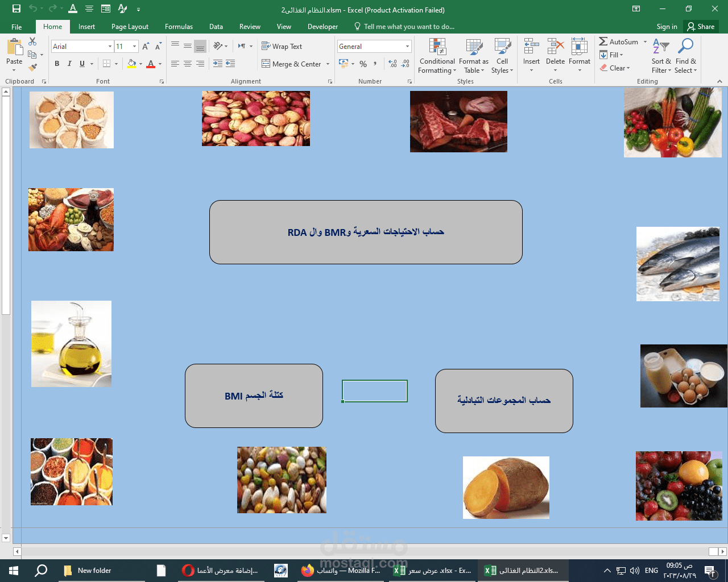Screen dimensions: 728x582
Task: Decrease the cell indent
Action: [218, 64]
